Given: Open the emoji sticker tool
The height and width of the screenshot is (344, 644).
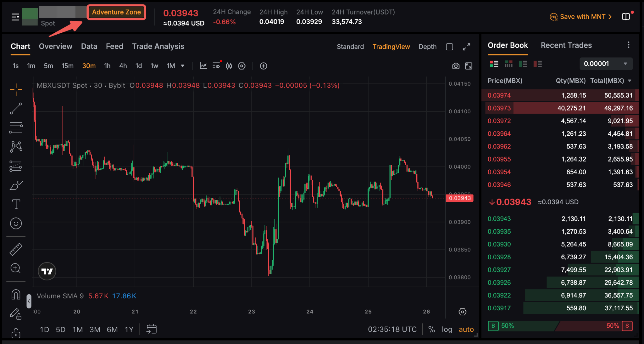Looking at the screenshot, I should point(16,223).
